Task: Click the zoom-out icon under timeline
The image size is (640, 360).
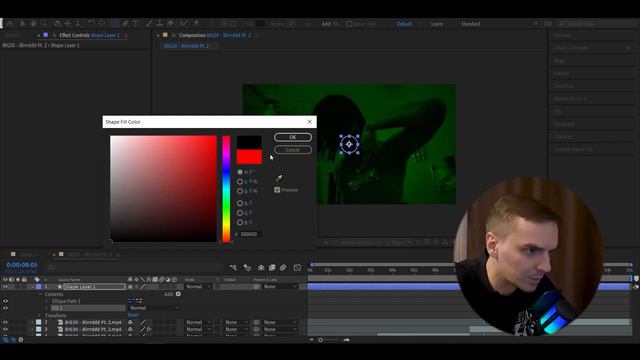Action: (x=311, y=340)
